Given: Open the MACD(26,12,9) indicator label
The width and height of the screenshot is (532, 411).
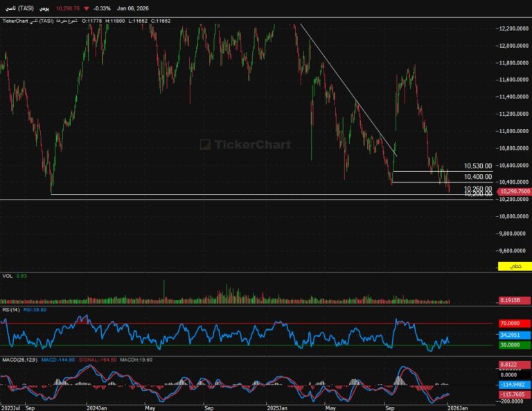Looking at the screenshot, I should [x=19, y=360].
